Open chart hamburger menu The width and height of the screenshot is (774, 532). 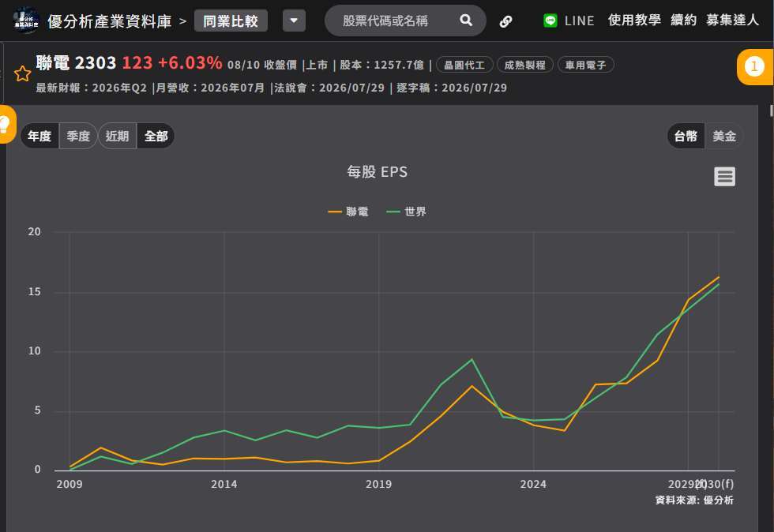[x=724, y=176]
